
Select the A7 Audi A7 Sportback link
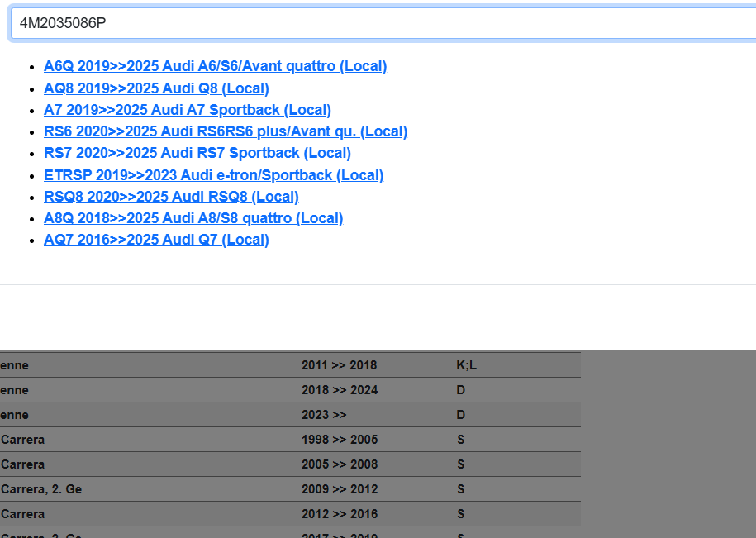point(187,110)
